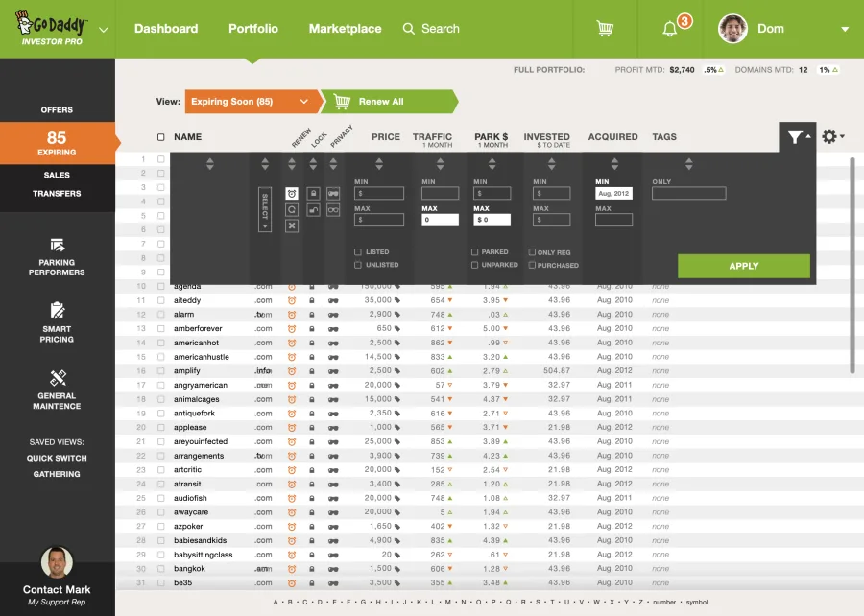
Task: Check the PARKED filter checkbox
Action: [475, 252]
